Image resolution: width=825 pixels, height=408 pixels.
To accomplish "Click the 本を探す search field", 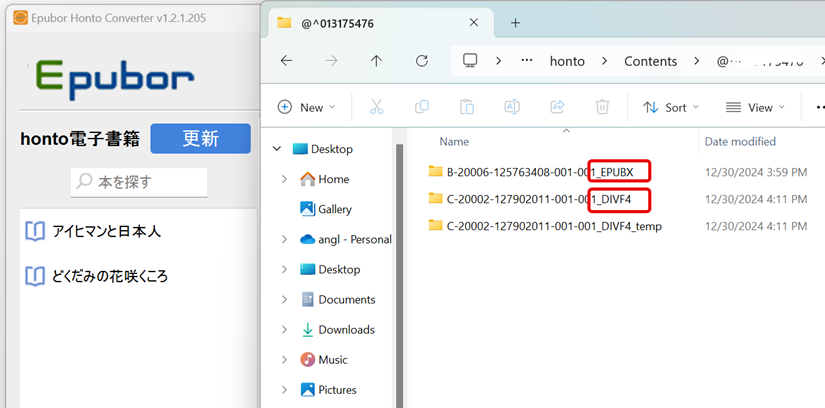I will coord(139,182).
